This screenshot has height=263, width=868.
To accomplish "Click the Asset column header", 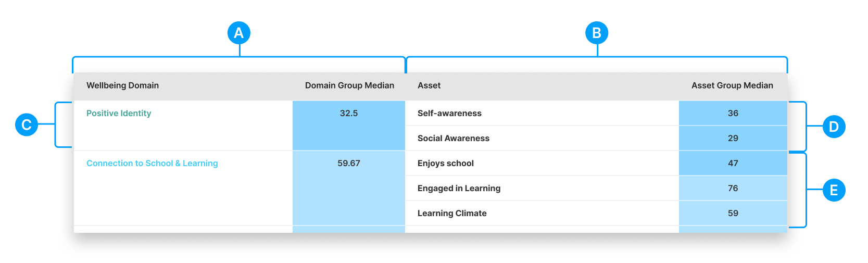I will [429, 85].
